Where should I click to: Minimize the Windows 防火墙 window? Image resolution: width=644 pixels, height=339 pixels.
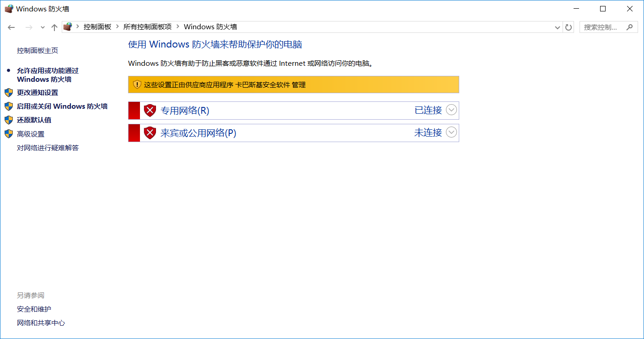[576, 9]
